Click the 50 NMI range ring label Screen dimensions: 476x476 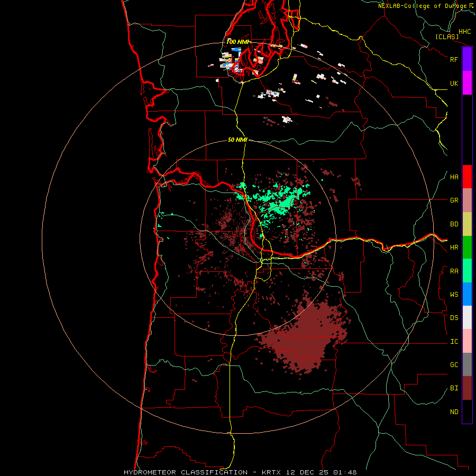237,140
